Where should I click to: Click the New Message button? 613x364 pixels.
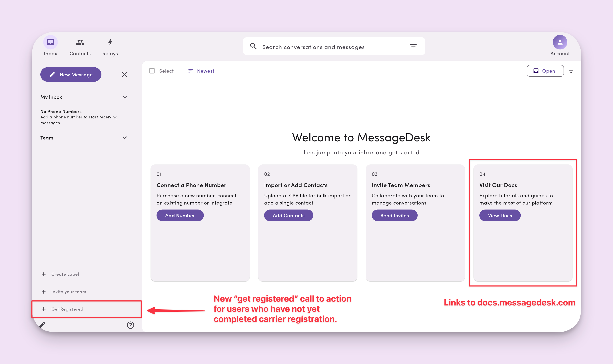tap(71, 75)
